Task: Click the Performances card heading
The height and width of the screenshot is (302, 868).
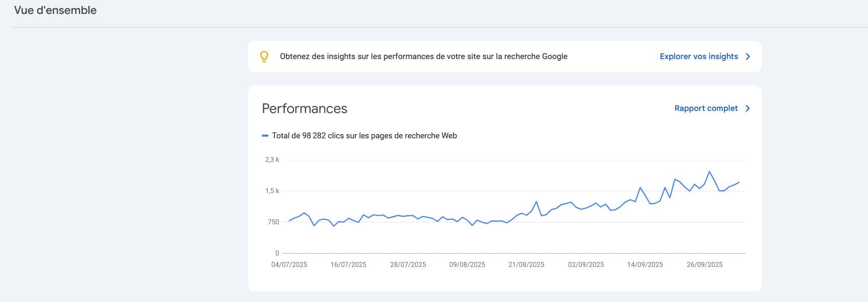Action: point(304,108)
